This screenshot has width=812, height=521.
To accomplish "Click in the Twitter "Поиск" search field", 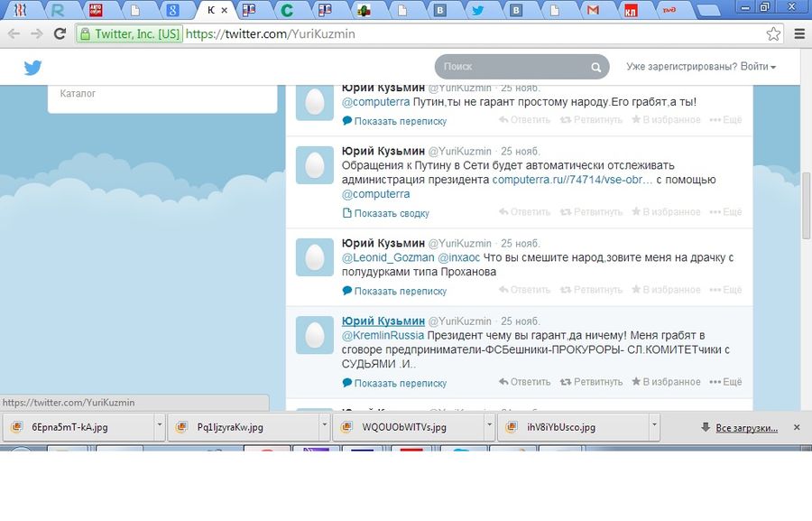I will (x=512, y=67).
